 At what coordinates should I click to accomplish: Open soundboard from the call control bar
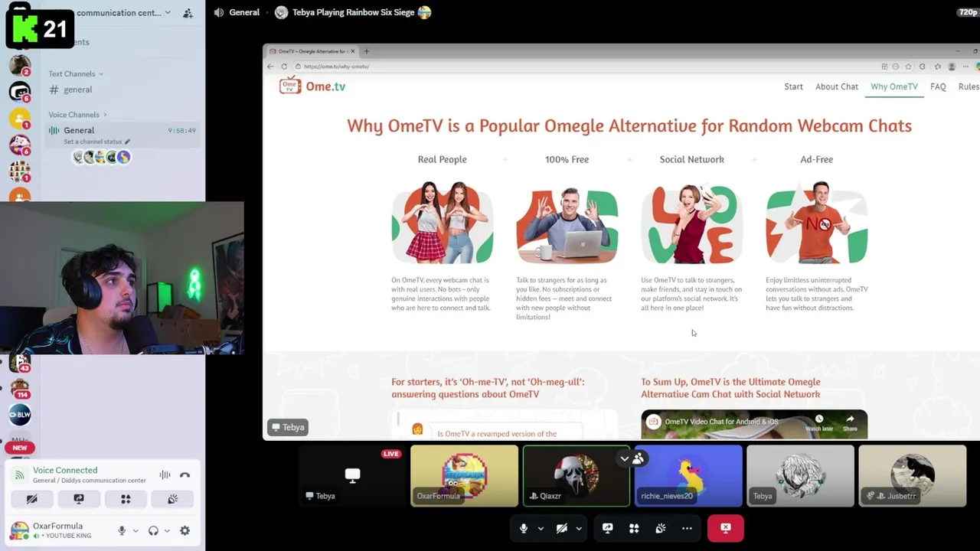(x=661, y=528)
